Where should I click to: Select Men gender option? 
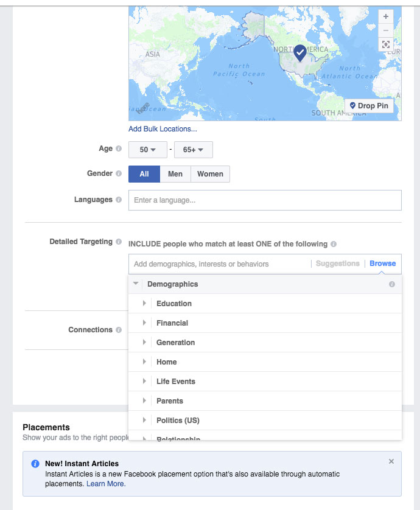[175, 174]
